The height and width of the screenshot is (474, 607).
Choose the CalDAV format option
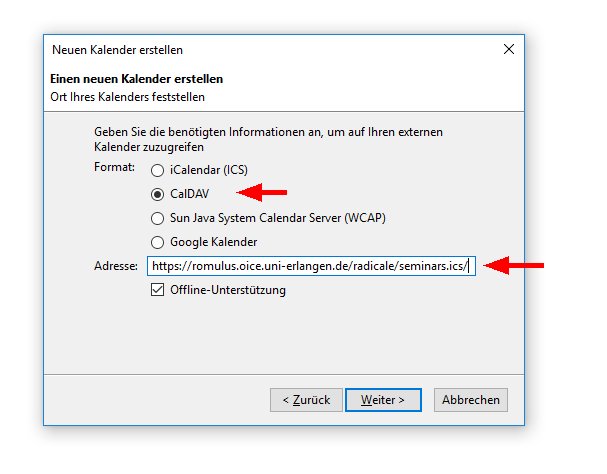(157, 194)
